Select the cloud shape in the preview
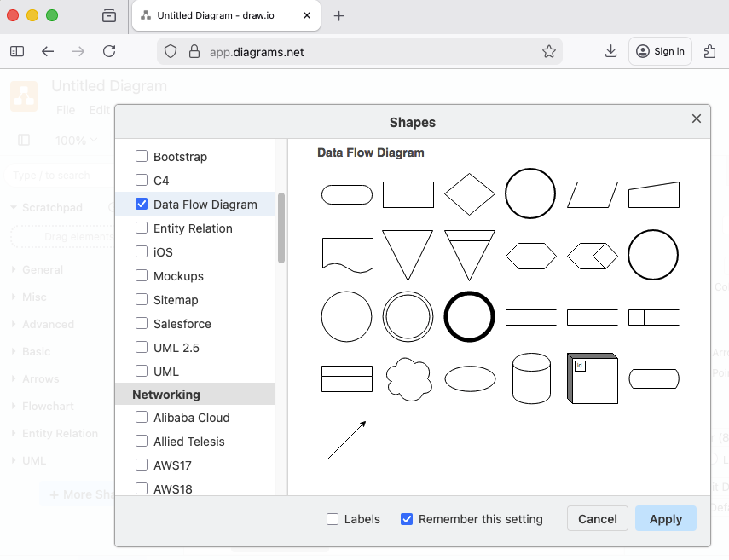The height and width of the screenshot is (560, 729). (408, 378)
